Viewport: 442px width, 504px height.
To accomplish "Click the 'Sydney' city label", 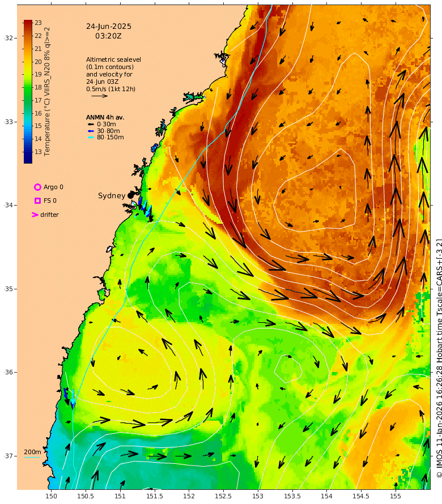I will click(x=112, y=195).
